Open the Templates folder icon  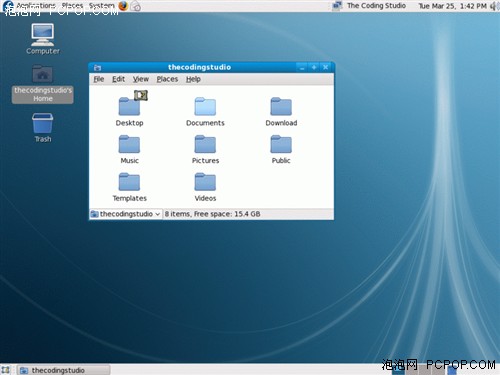(129, 182)
